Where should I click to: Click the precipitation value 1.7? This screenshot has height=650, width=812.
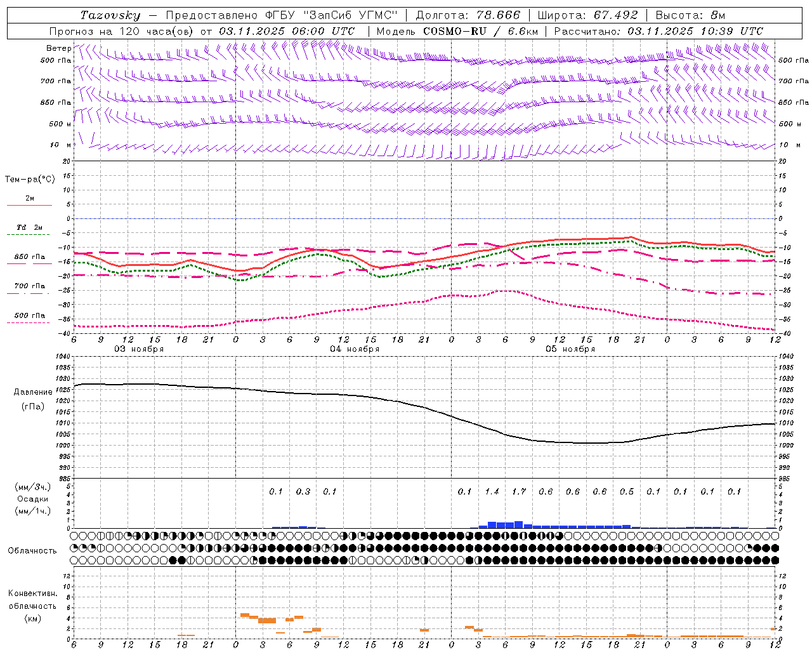(519, 492)
